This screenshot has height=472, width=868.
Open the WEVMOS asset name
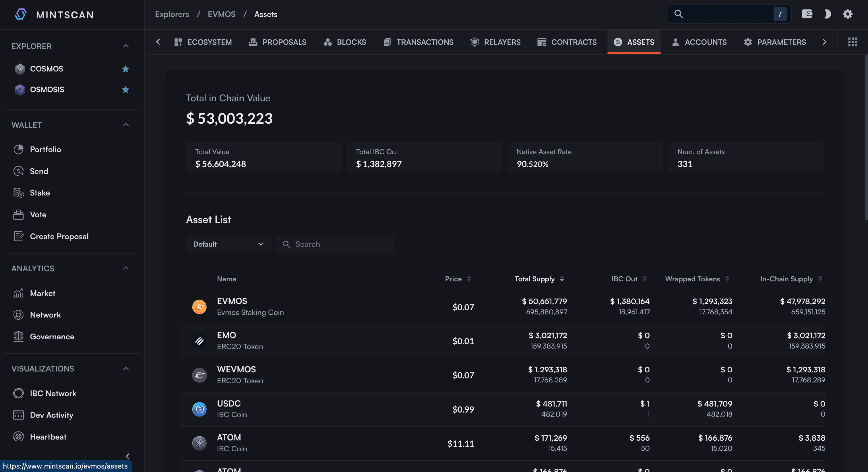pos(236,369)
